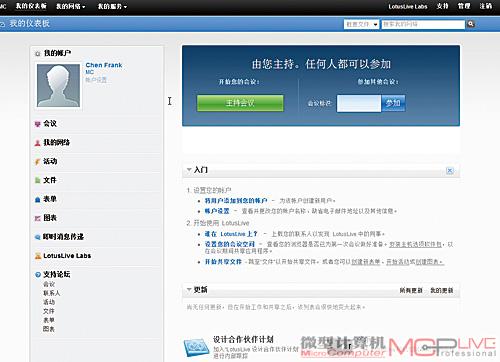
Task: Click the profile avatar picture
Action: coord(58,86)
